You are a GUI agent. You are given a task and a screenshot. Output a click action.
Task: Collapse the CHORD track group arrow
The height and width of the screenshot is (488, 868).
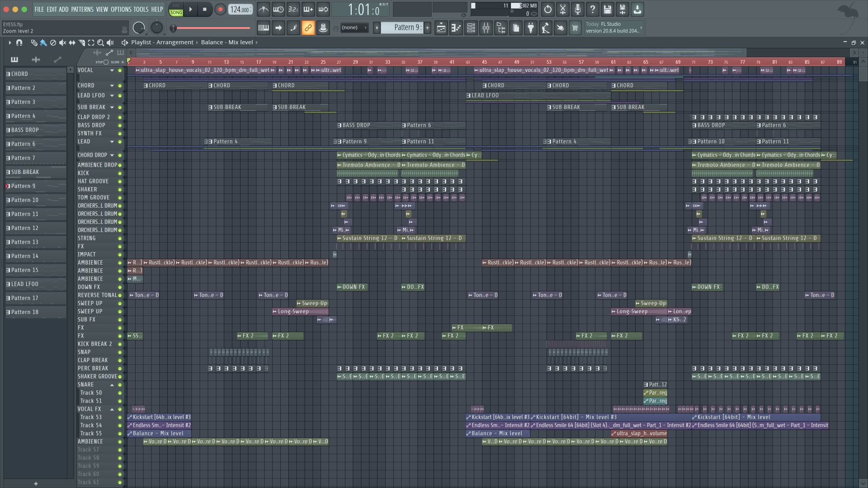point(112,86)
